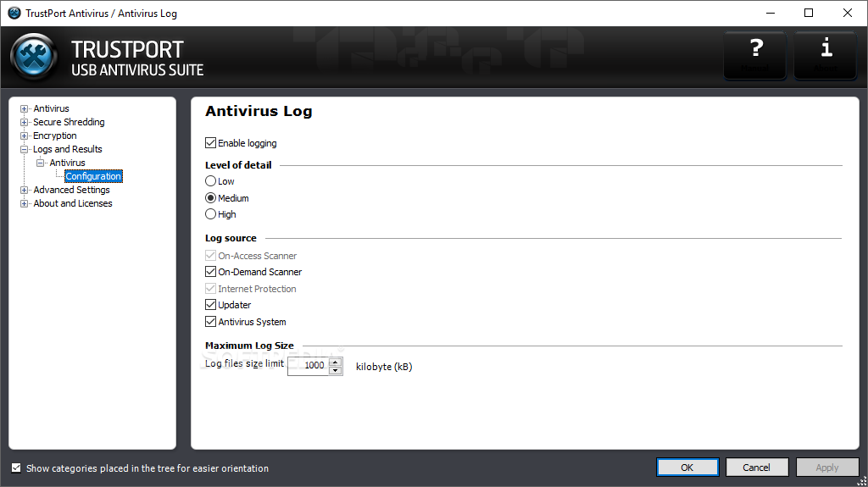Open the About info button

(x=826, y=55)
